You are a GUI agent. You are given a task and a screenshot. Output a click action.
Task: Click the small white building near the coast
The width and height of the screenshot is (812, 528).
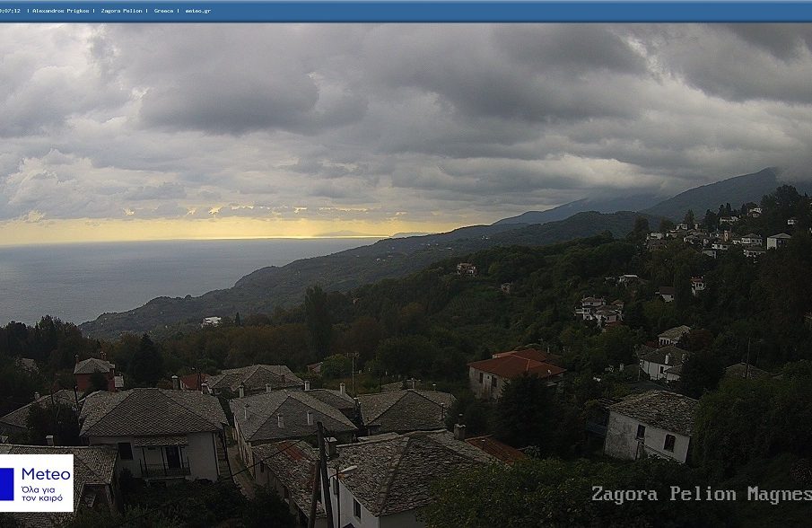pyautogui.click(x=211, y=321)
